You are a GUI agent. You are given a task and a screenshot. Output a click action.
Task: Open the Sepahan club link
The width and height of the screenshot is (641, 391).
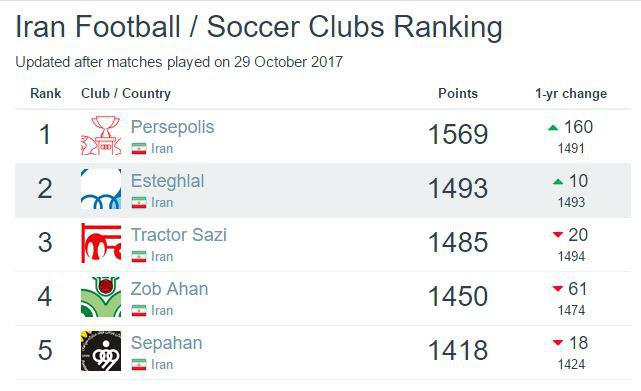pyautogui.click(x=167, y=343)
